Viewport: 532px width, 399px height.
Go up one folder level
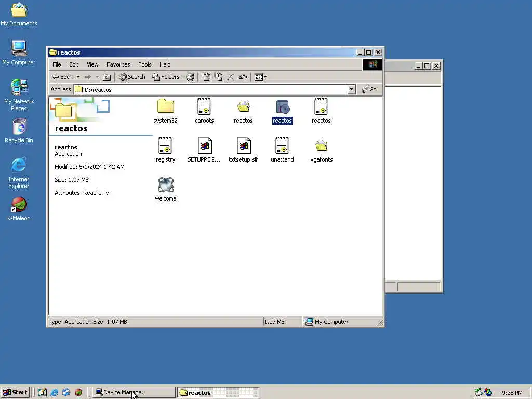107,77
